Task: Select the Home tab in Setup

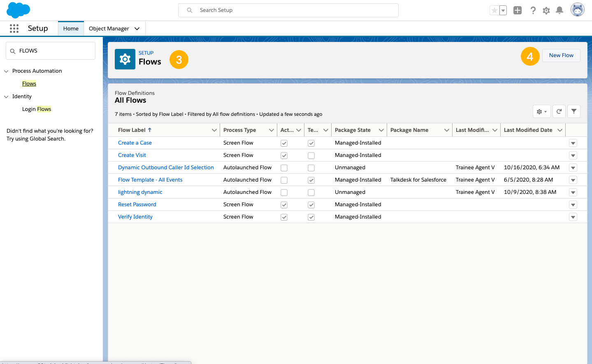Action: point(71,28)
